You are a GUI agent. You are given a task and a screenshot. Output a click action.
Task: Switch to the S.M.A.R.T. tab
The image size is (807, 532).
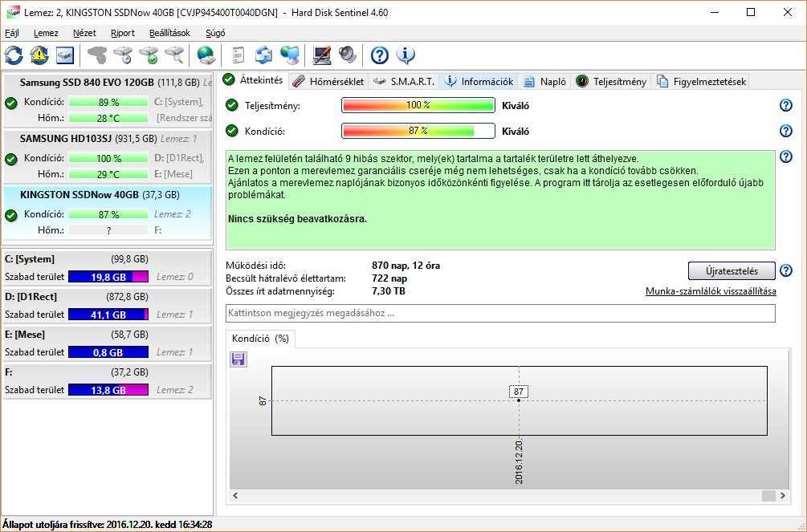[404, 81]
